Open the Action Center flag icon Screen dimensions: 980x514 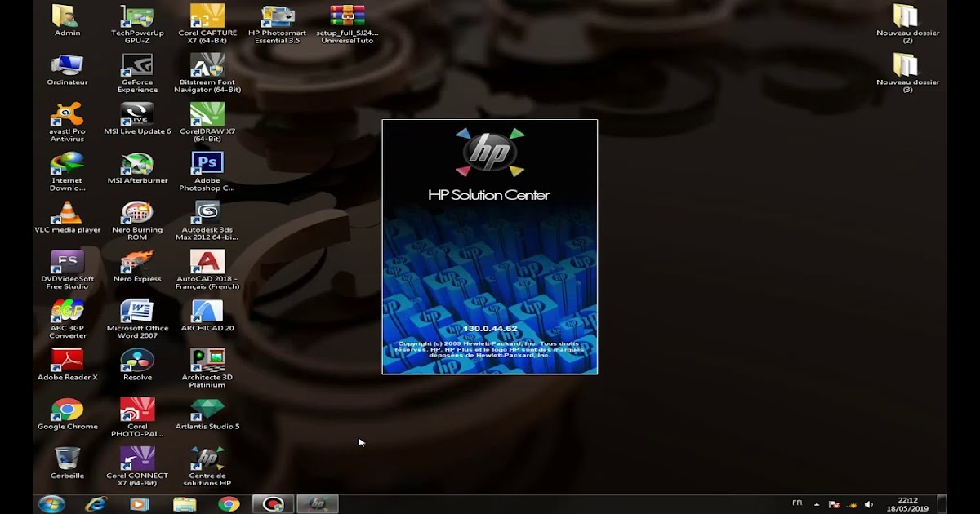point(834,504)
